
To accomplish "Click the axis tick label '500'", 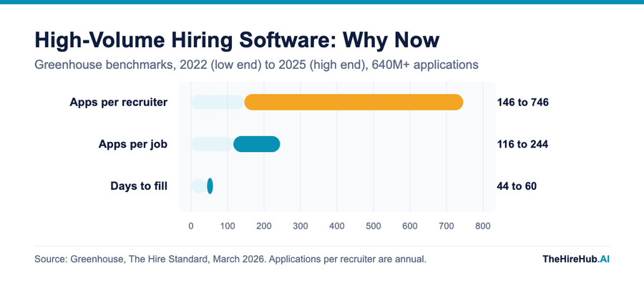I will coord(374,226).
